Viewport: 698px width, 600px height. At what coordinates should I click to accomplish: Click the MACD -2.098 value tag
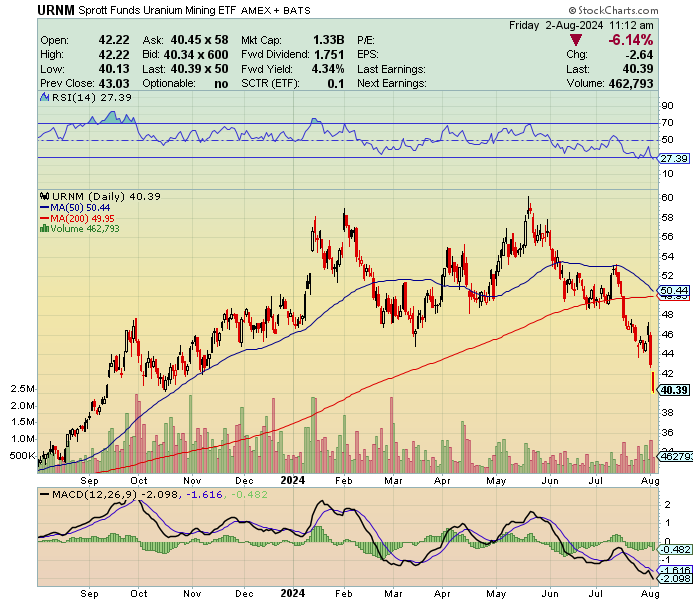tap(675, 579)
